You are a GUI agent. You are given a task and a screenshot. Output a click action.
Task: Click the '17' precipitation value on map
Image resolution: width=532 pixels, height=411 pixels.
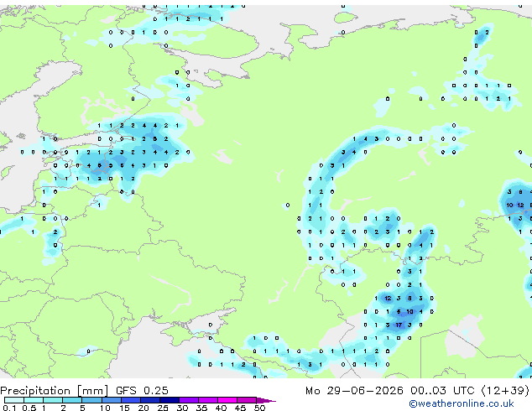[399, 325]
